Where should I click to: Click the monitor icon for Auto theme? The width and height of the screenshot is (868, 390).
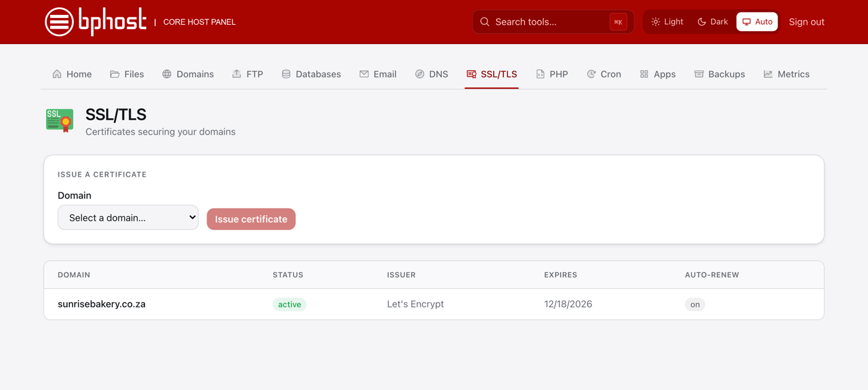click(746, 22)
